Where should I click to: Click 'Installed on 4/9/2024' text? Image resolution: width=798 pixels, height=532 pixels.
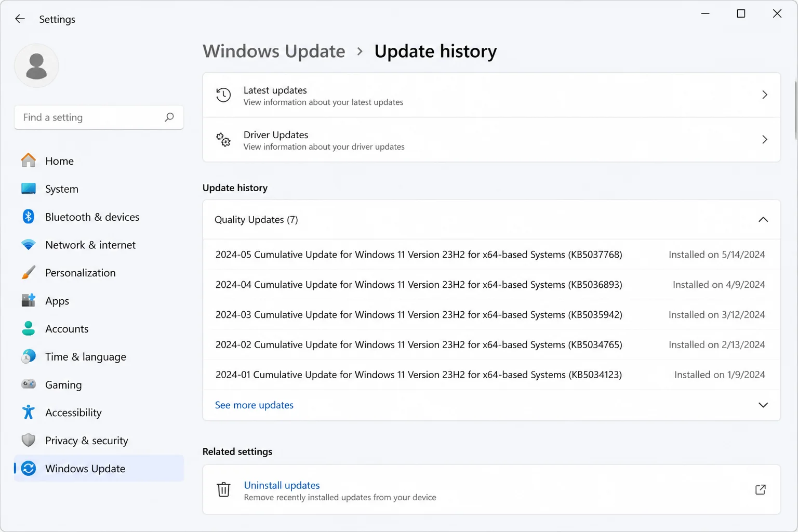[719, 285]
